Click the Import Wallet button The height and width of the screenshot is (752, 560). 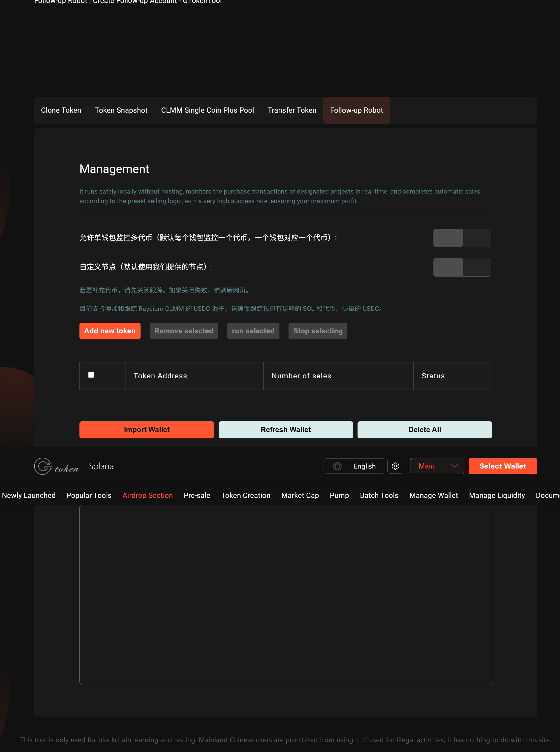tap(147, 429)
